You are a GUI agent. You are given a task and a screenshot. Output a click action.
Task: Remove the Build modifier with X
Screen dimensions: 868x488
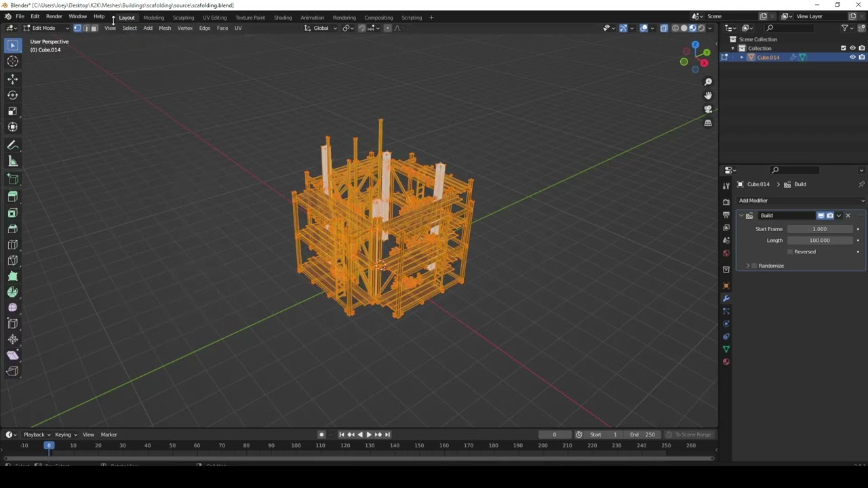pyautogui.click(x=848, y=216)
